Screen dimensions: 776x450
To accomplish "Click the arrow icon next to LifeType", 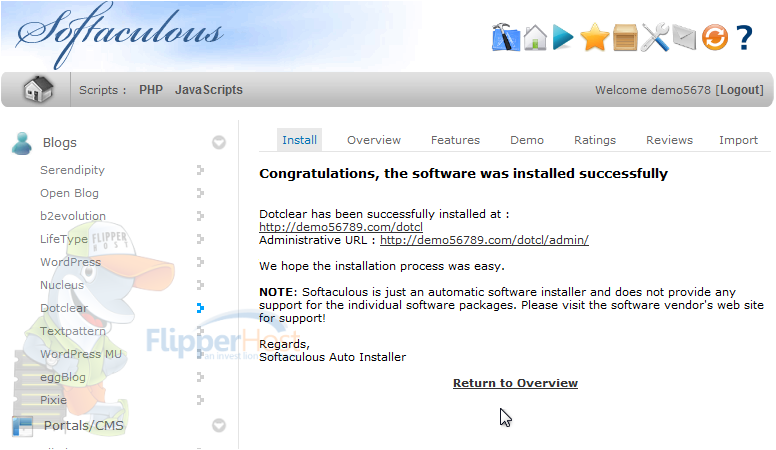I will click(200, 239).
